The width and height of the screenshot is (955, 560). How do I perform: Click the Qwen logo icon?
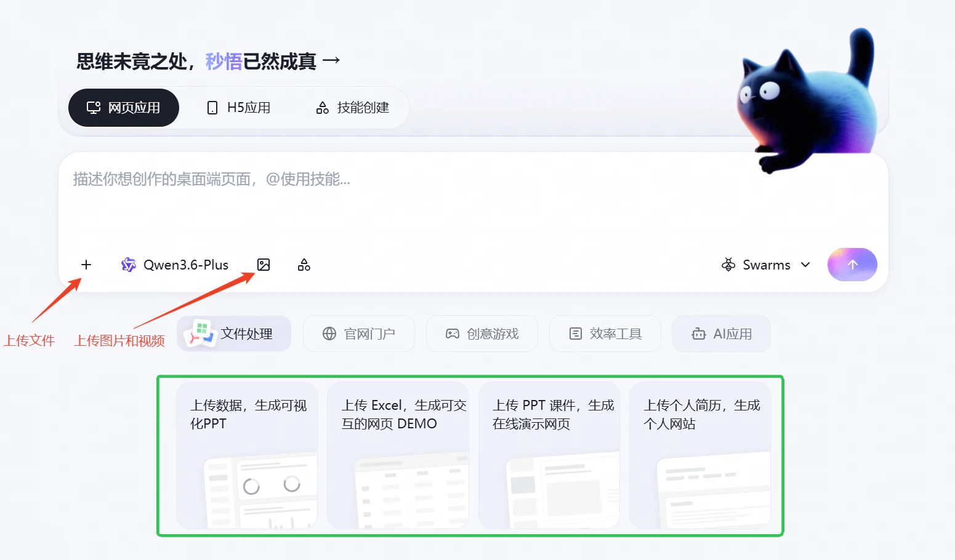pyautogui.click(x=128, y=265)
